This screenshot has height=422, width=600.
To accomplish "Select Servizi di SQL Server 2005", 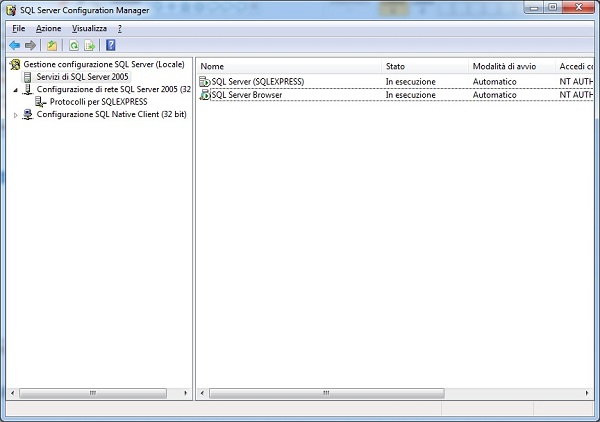I will pyautogui.click(x=82, y=77).
